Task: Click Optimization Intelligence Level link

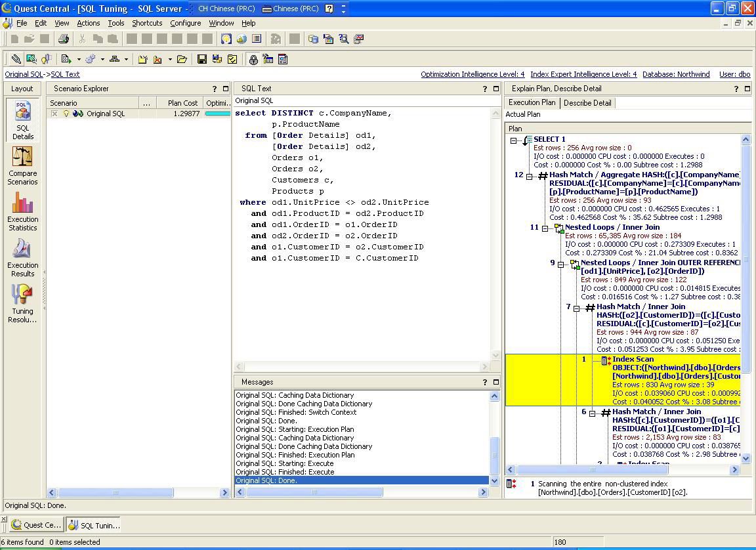Action: (472, 74)
